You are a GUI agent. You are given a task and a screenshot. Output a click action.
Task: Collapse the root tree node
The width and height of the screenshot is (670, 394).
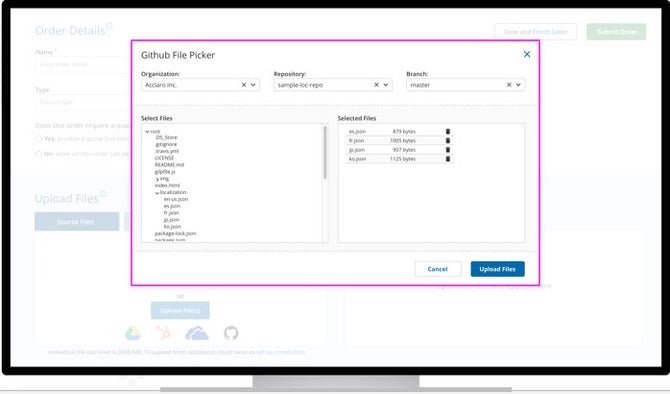point(147,132)
